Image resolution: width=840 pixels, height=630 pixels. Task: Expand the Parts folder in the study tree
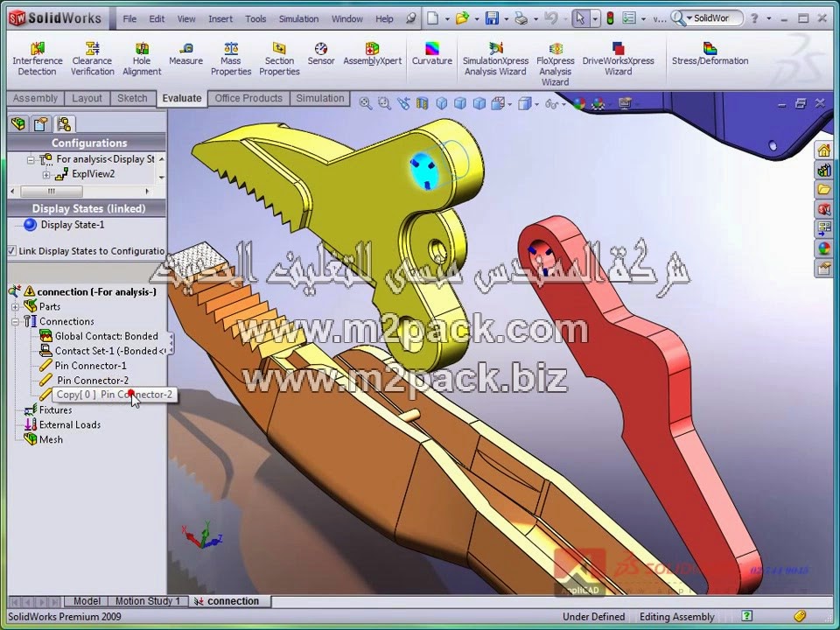15,307
